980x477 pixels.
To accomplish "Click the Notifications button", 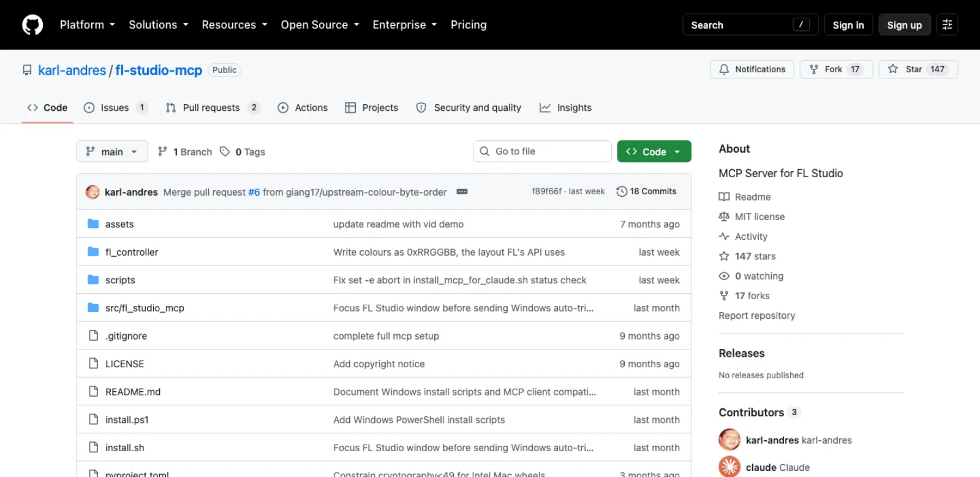I will click(x=752, y=69).
